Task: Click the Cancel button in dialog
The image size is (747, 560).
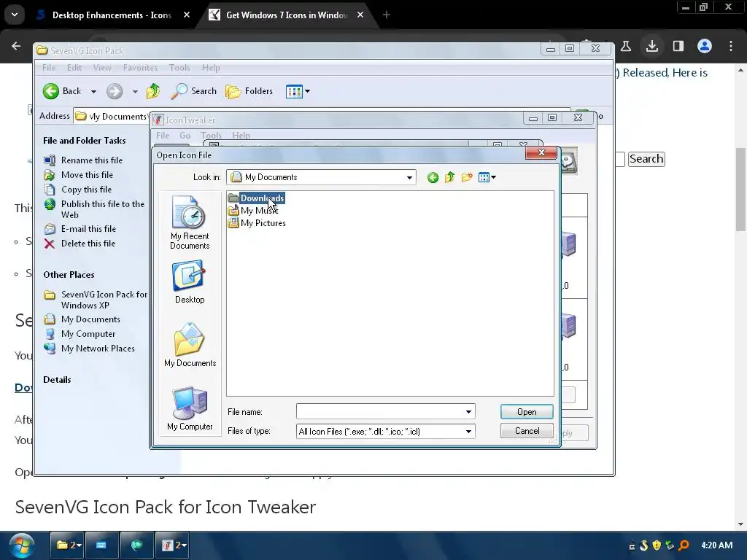Action: (x=527, y=431)
